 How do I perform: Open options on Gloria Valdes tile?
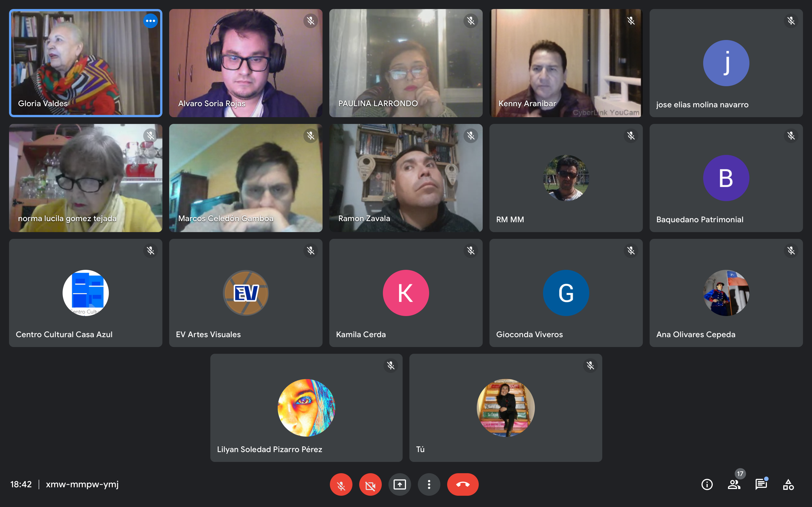click(150, 21)
